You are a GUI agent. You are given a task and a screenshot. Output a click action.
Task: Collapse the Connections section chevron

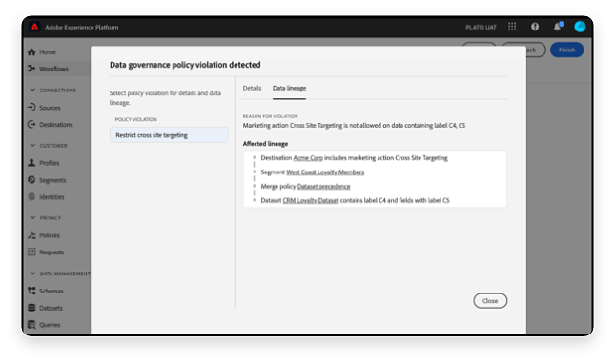point(32,91)
